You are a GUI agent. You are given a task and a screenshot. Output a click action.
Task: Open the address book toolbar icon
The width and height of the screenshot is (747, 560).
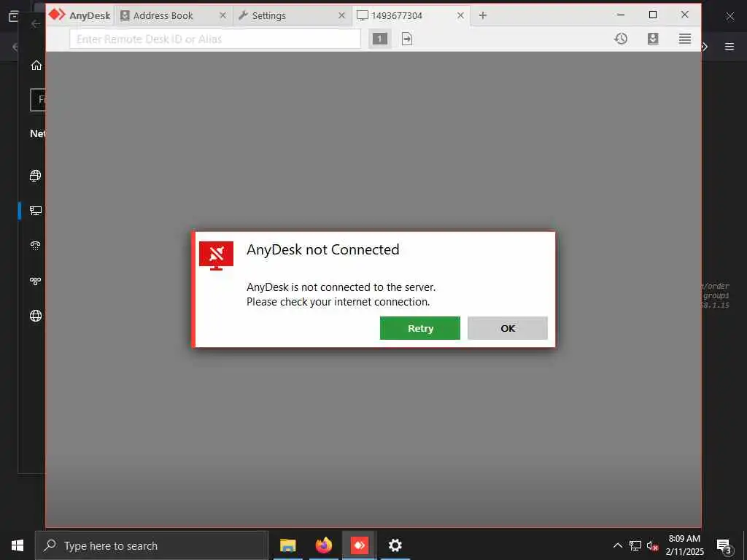(x=653, y=39)
